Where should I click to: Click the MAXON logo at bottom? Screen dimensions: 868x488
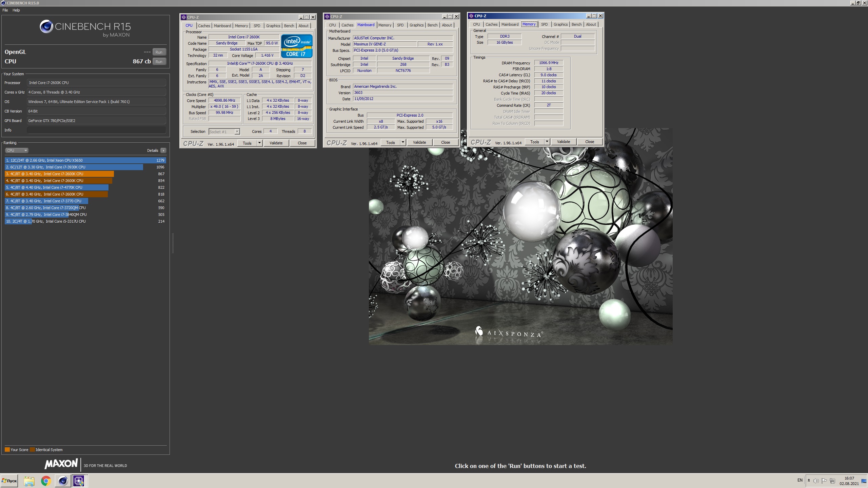(x=61, y=464)
